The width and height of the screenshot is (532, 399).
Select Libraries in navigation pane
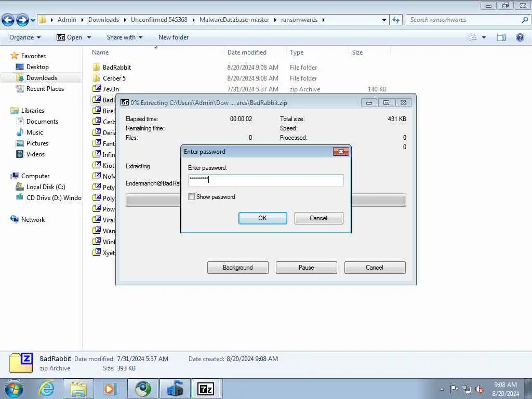coord(33,111)
